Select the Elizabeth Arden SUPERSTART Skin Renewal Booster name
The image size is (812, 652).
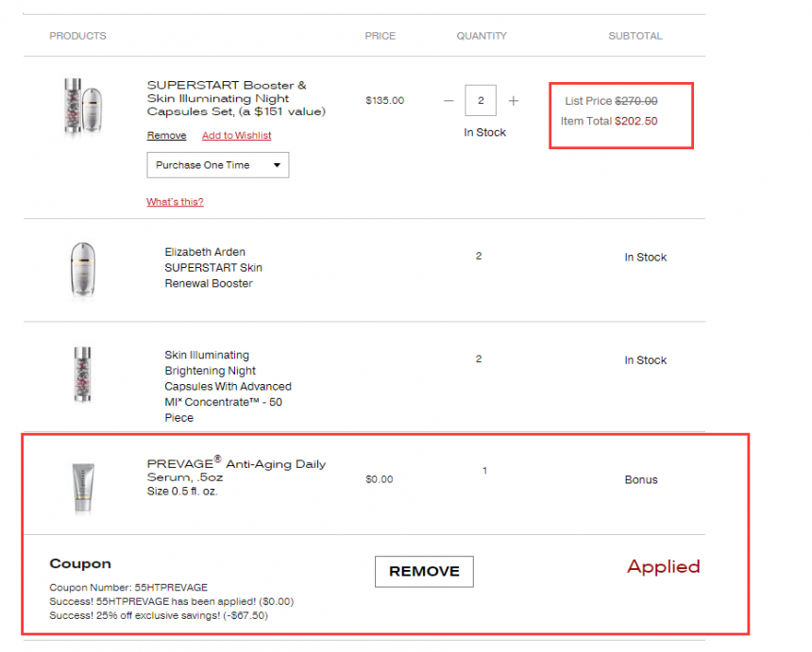[213, 268]
